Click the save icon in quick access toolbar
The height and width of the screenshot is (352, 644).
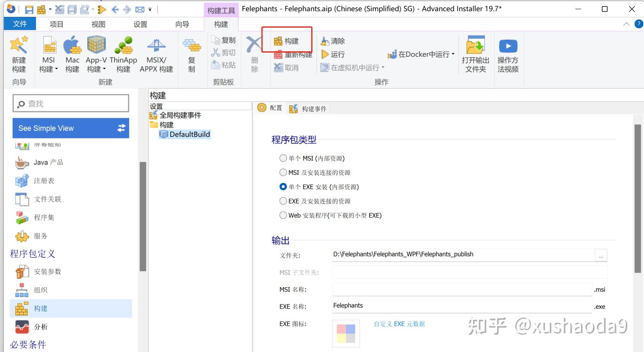pyautogui.click(x=29, y=9)
